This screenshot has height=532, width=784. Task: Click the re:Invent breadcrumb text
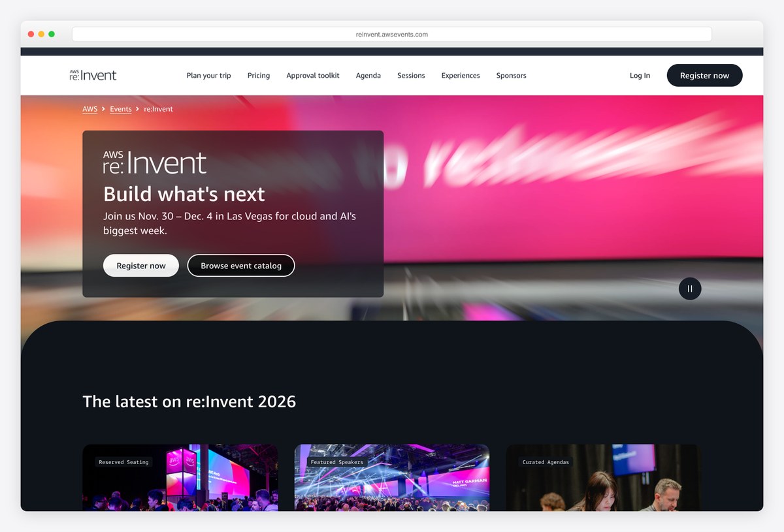[x=158, y=109]
